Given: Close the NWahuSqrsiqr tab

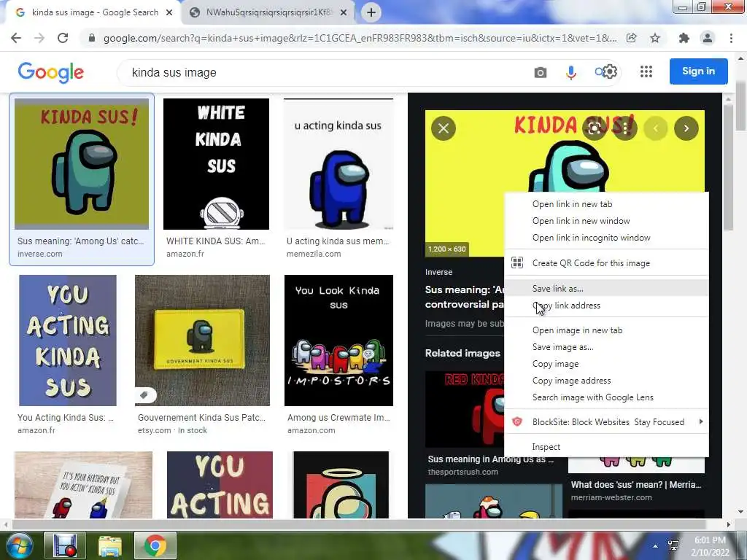Looking at the screenshot, I should tap(344, 12).
